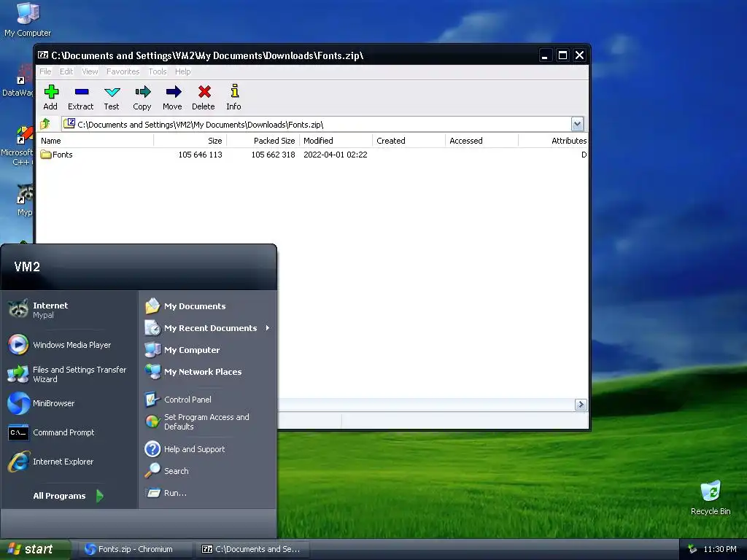Click the Move toolbar icon

click(x=172, y=97)
